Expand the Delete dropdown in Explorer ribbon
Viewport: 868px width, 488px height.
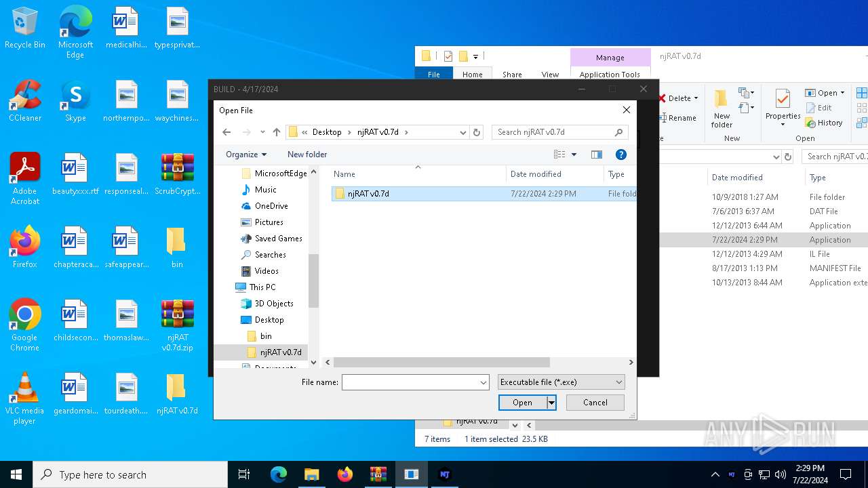pyautogui.click(x=696, y=98)
